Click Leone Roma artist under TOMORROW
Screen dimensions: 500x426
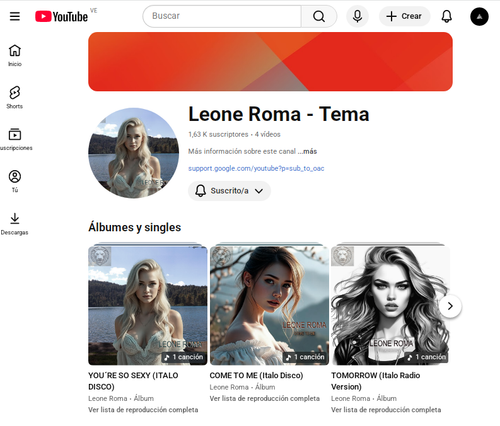(350, 398)
